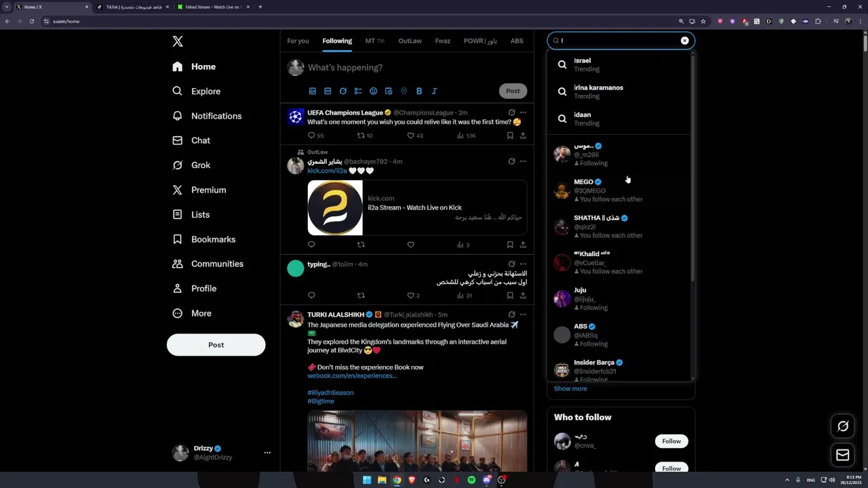Switch to the For you tab
868x488 pixels.
pos(298,41)
